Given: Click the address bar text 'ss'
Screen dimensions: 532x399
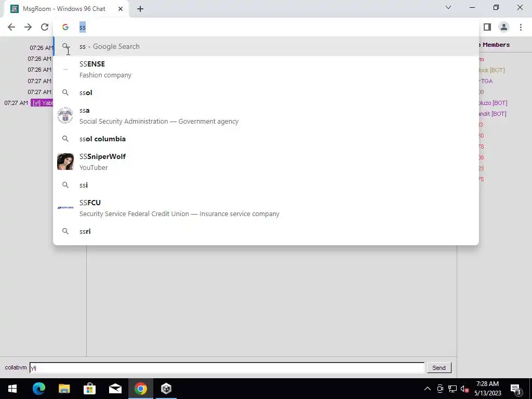Looking at the screenshot, I should tap(83, 27).
